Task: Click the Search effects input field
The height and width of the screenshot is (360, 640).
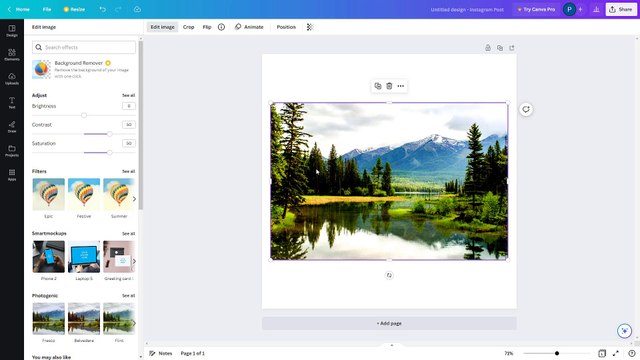Action: click(84, 47)
